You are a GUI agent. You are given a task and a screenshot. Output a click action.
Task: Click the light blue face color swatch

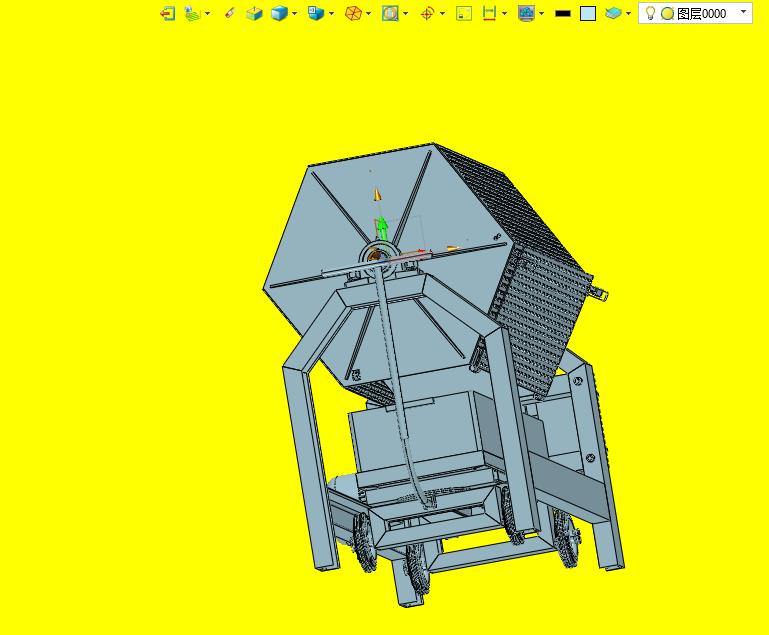[588, 14]
